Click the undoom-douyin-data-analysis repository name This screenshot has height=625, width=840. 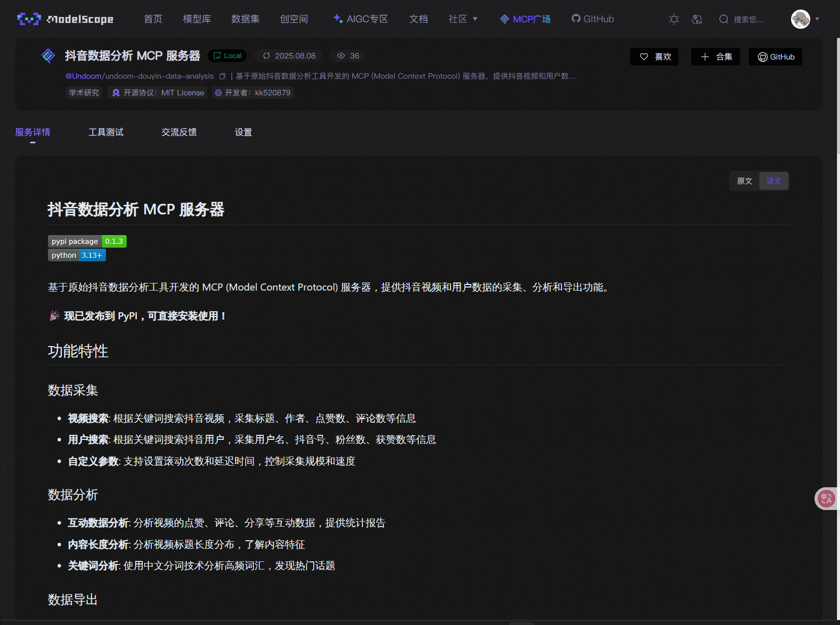(159, 76)
